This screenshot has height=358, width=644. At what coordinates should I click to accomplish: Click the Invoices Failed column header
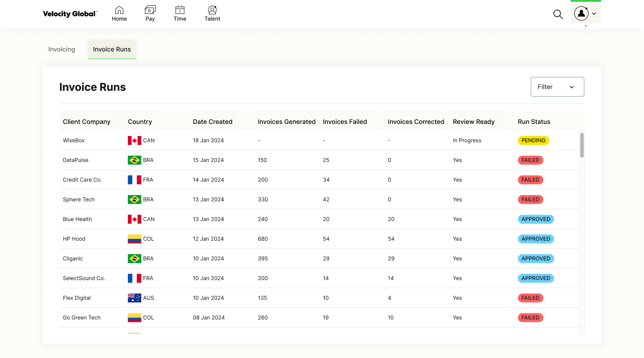(345, 122)
